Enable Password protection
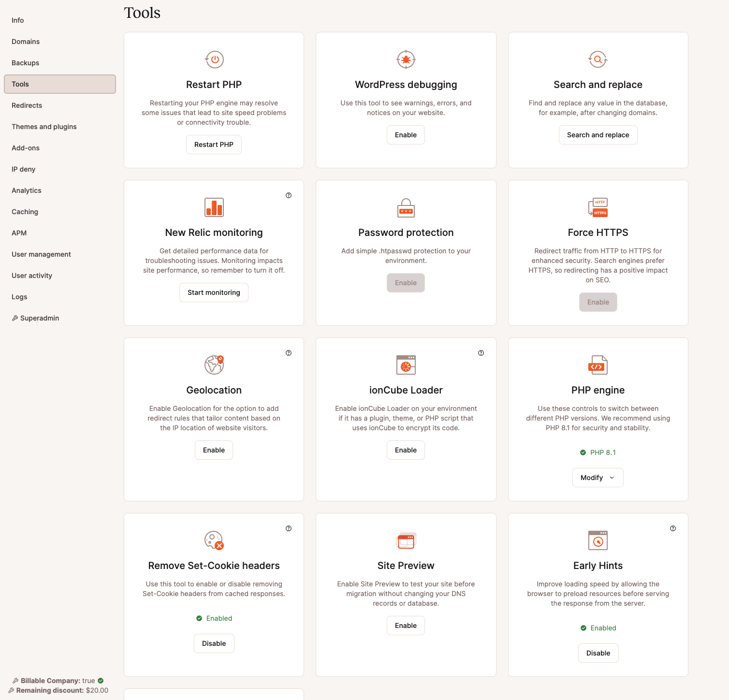Image resolution: width=729 pixels, height=700 pixels. (x=406, y=283)
